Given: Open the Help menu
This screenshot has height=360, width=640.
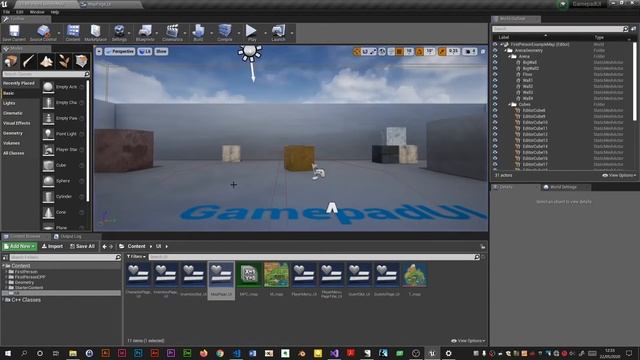Looking at the screenshot, I should (55, 12).
